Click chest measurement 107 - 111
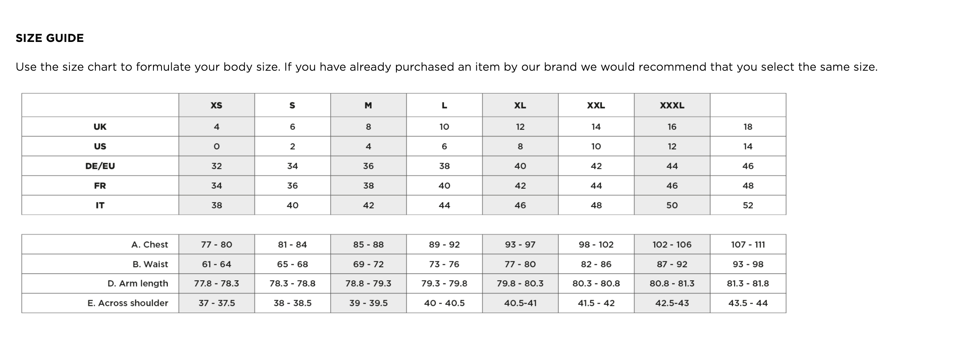980x358 pixels. (748, 245)
